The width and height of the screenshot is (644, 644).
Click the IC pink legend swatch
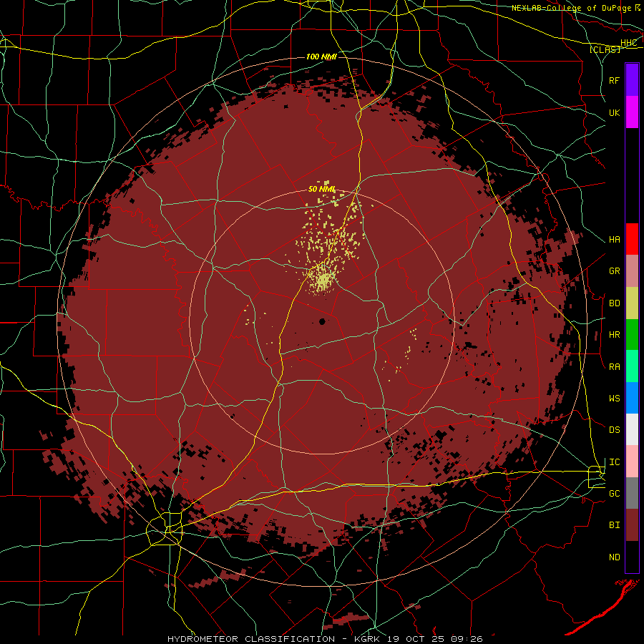click(x=632, y=462)
